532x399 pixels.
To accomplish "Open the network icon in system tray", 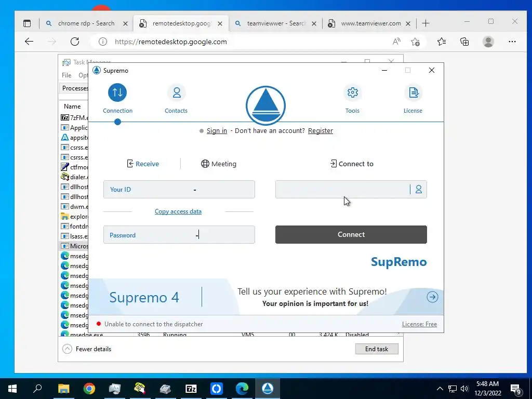I will pyautogui.click(x=453, y=389).
